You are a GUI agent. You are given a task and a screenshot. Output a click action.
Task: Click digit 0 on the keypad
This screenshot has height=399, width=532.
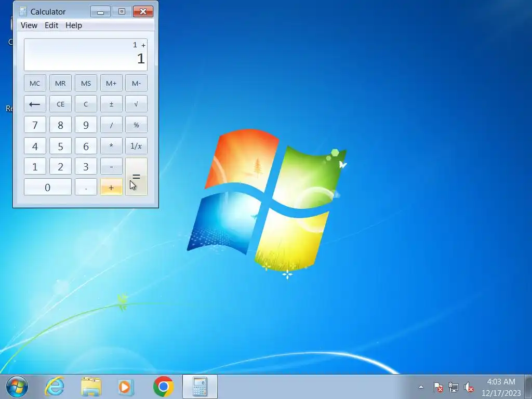48,187
